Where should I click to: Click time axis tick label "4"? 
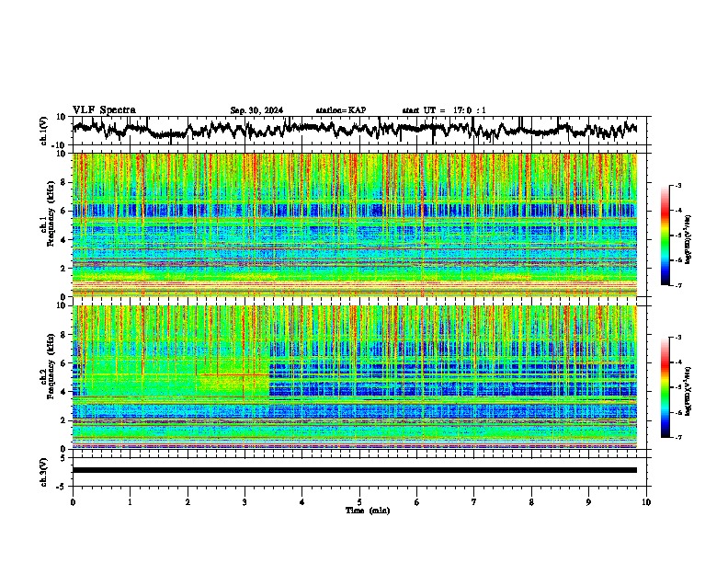pyautogui.click(x=302, y=502)
